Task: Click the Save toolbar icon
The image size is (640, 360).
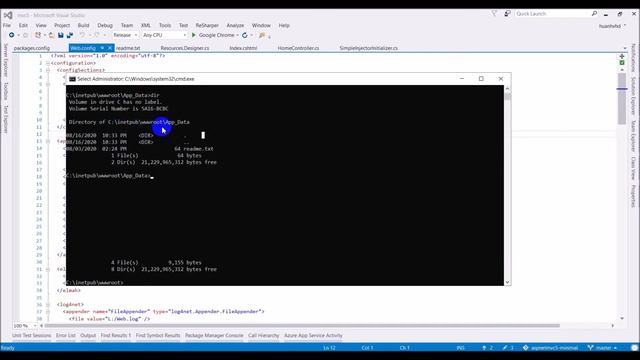Action: (x=60, y=35)
